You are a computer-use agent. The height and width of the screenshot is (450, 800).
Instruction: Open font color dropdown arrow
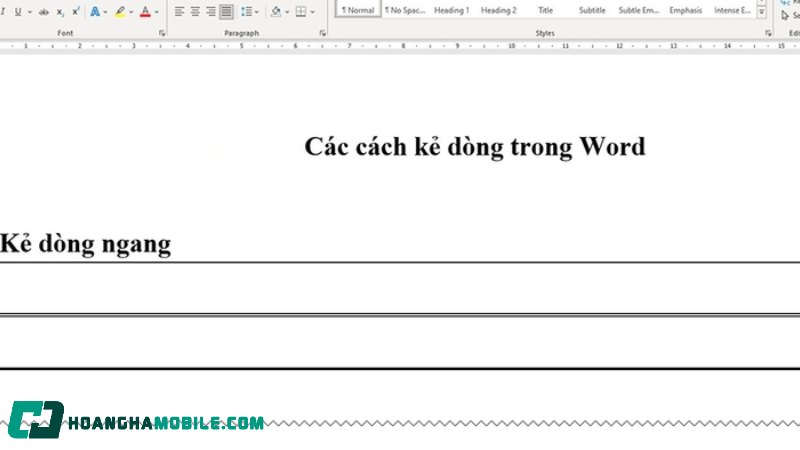156,12
